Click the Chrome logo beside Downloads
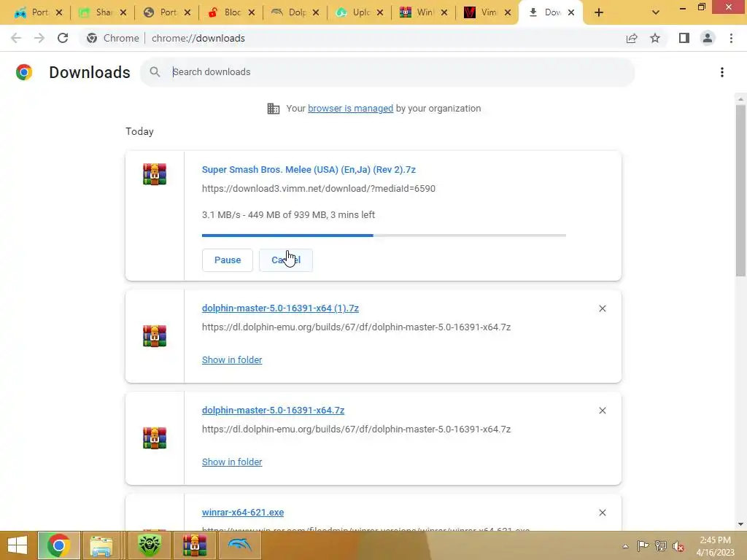Screen dimensions: 747x560 pyautogui.click(x=24, y=72)
